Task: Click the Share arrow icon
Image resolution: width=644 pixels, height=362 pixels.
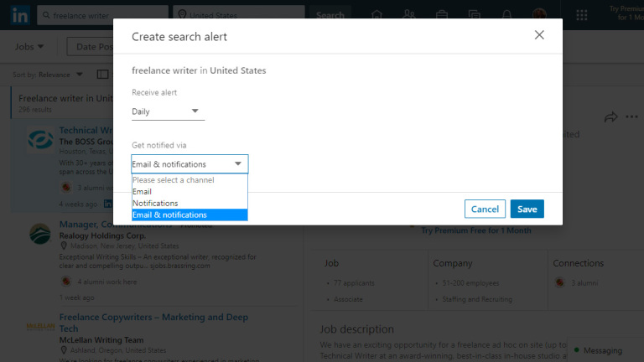Action: point(610,117)
